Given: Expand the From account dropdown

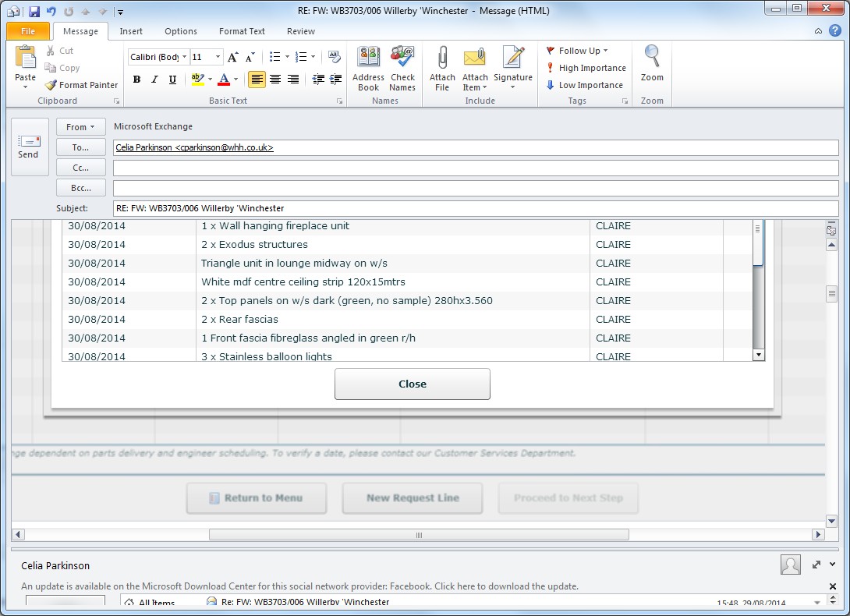Looking at the screenshot, I should point(81,127).
